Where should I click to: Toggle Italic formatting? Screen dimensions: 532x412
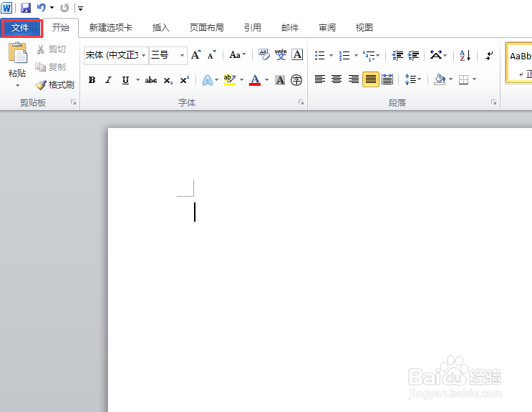point(108,80)
